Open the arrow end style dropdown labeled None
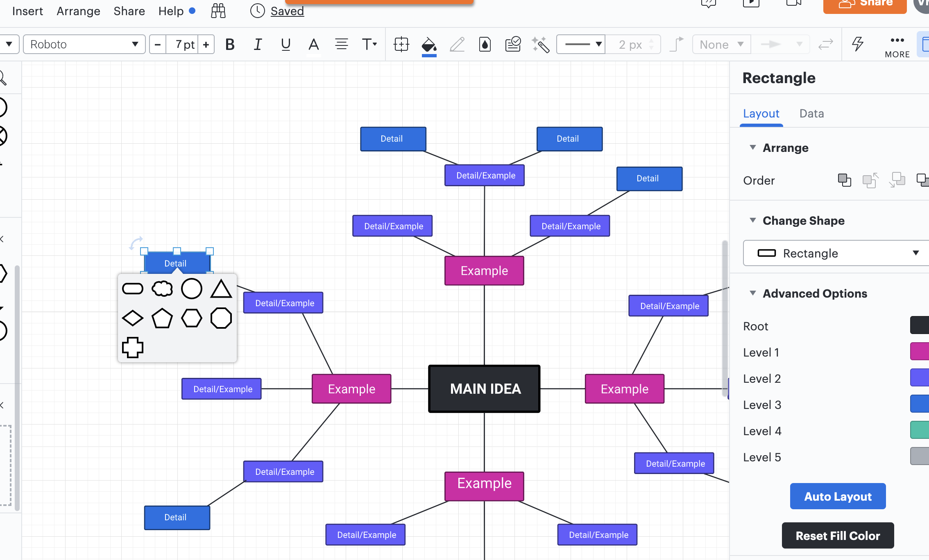Screen dimensions: 929x560 pyautogui.click(x=721, y=44)
